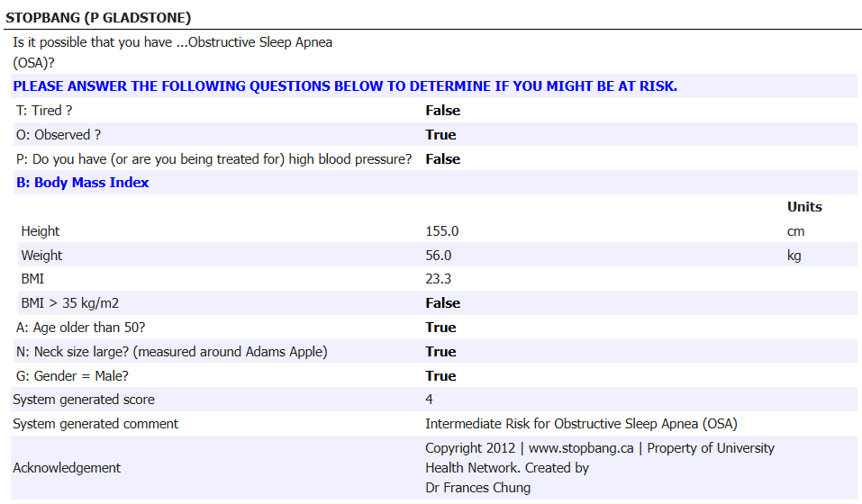Viewport: 862px width, 504px height.
Task: Select True value for Age older than 50
Action: [x=440, y=328]
